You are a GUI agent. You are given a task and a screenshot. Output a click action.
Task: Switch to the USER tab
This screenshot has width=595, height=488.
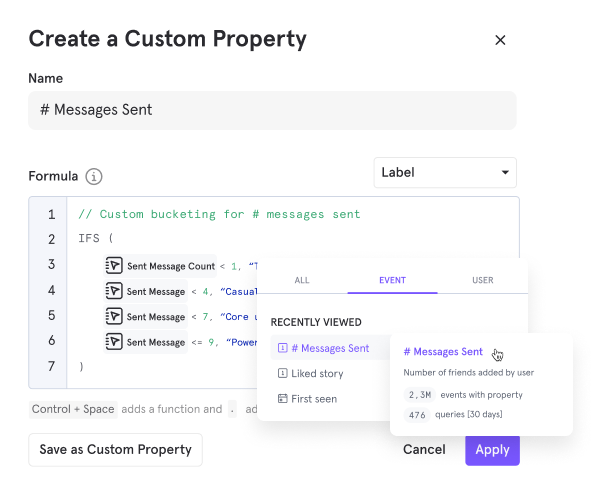tap(483, 280)
